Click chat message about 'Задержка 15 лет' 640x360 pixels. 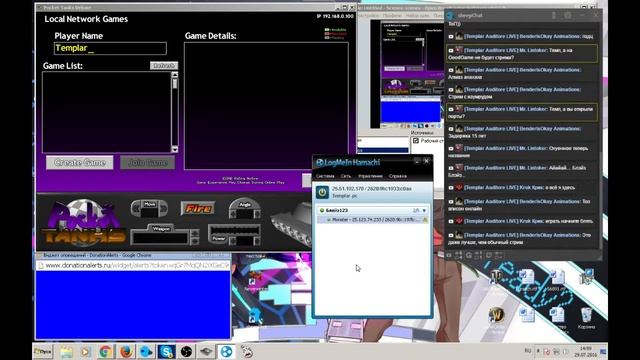pos(522,132)
